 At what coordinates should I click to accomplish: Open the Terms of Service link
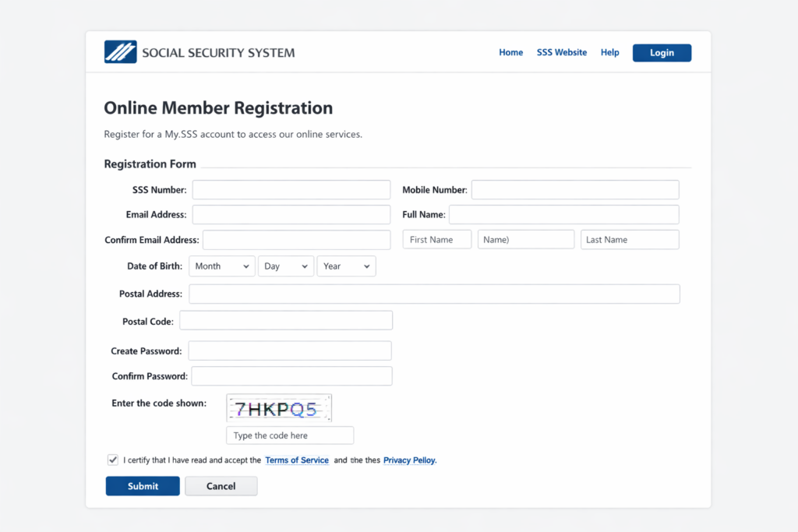point(296,460)
